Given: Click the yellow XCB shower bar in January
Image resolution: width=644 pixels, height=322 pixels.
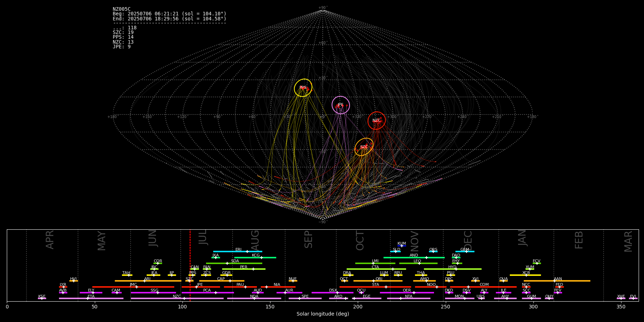Looking at the screenshot, I should (525, 275).
